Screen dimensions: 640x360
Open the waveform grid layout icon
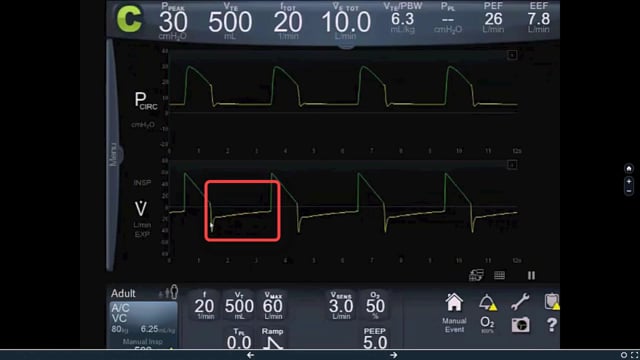click(x=499, y=276)
